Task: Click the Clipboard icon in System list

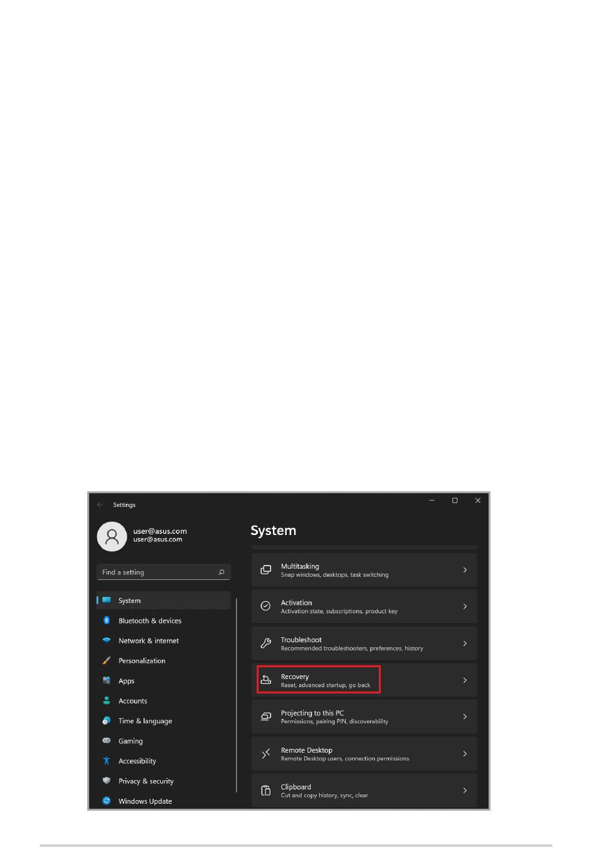Action: click(266, 791)
